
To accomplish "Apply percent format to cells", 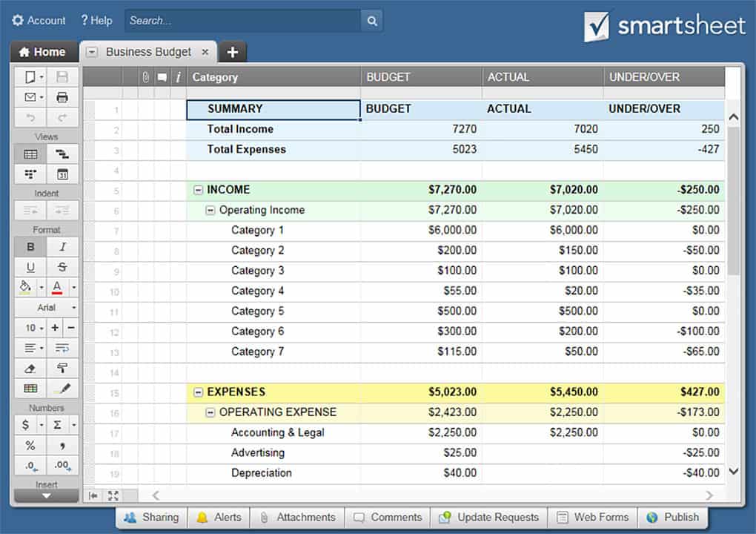I will pyautogui.click(x=30, y=446).
